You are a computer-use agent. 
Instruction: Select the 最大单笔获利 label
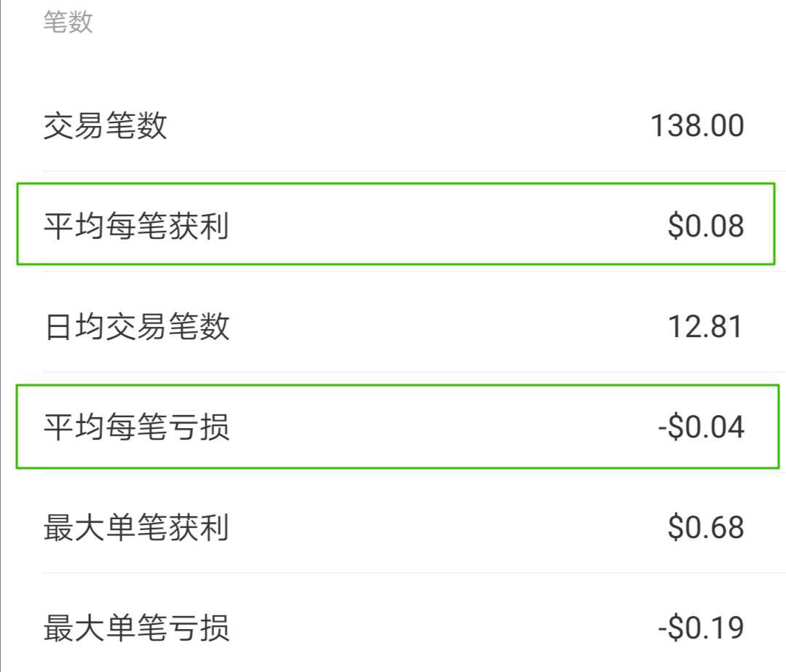[x=136, y=527]
